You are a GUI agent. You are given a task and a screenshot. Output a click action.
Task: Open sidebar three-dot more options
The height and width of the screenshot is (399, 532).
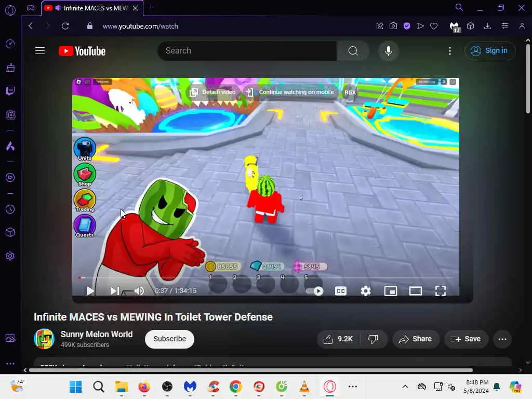[10, 363]
